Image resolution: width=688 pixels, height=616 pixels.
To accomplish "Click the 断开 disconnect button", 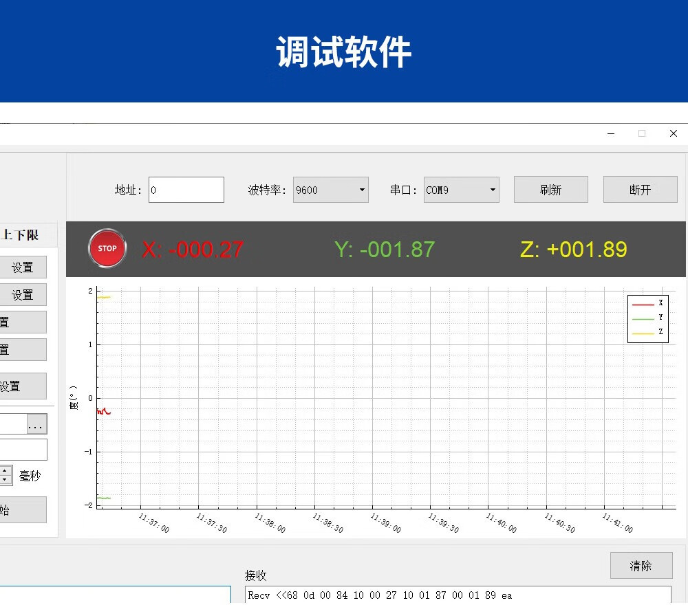I will tap(640, 190).
